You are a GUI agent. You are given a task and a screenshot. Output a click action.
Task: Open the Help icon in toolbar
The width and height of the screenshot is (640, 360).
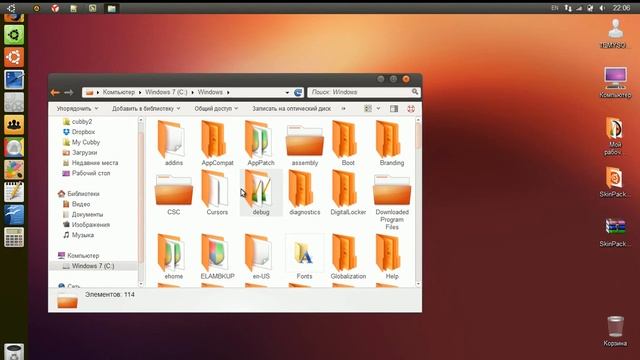pos(411,109)
